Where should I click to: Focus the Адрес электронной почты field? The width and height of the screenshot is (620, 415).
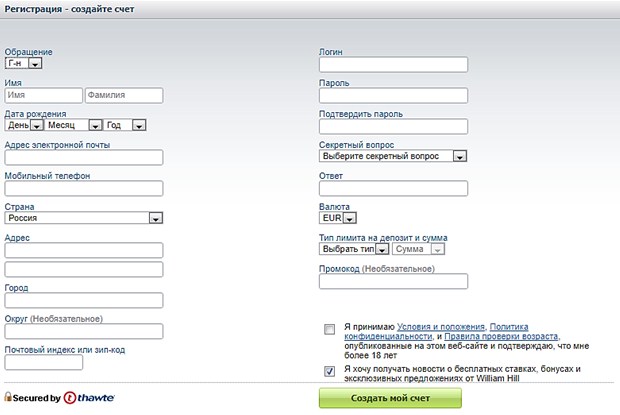tap(84, 157)
